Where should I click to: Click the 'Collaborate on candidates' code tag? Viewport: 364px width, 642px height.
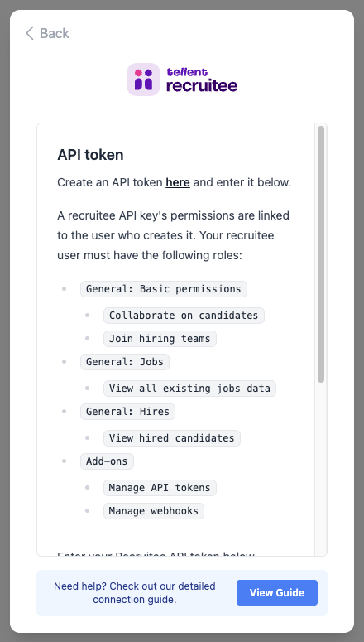tap(184, 316)
